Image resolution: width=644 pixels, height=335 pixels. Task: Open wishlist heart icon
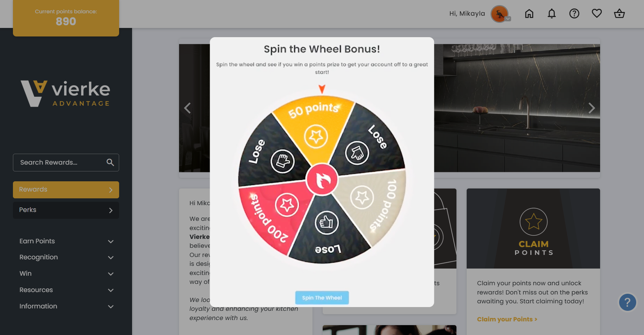[597, 14]
